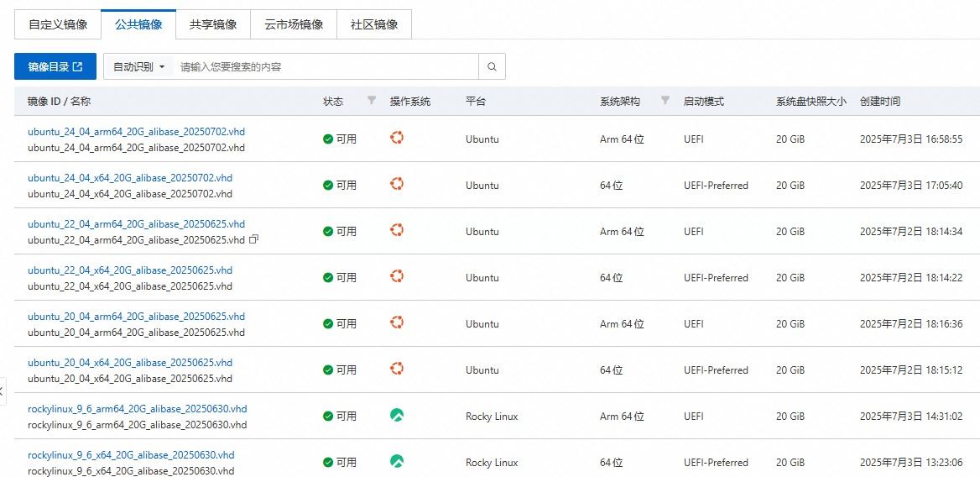Click green available status icon in first row
The width and height of the screenshot is (980, 477).
point(328,139)
